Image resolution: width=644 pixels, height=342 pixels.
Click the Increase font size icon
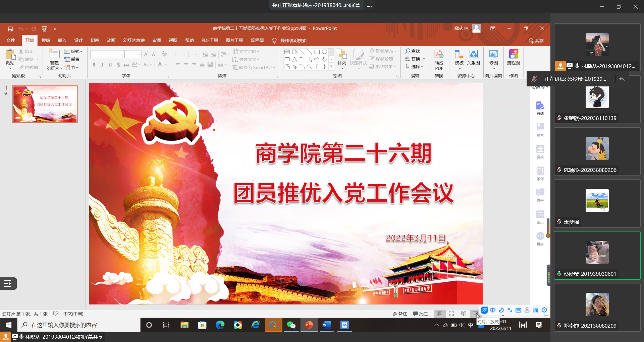[146, 54]
